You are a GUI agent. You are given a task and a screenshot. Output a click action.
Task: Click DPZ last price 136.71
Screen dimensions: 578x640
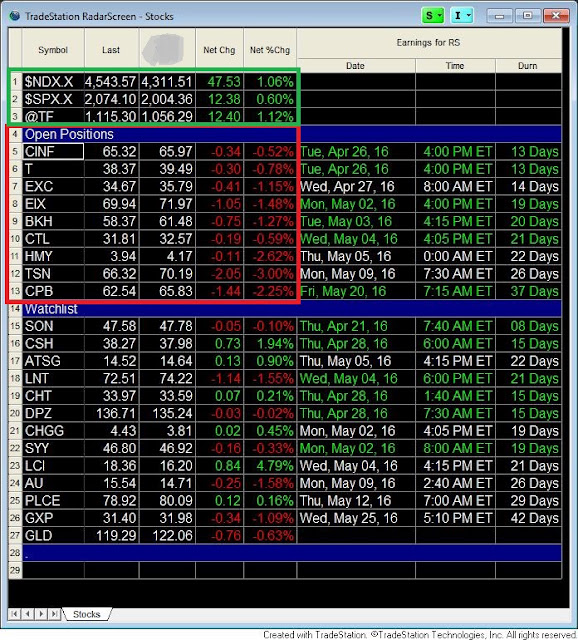pyautogui.click(x=112, y=413)
